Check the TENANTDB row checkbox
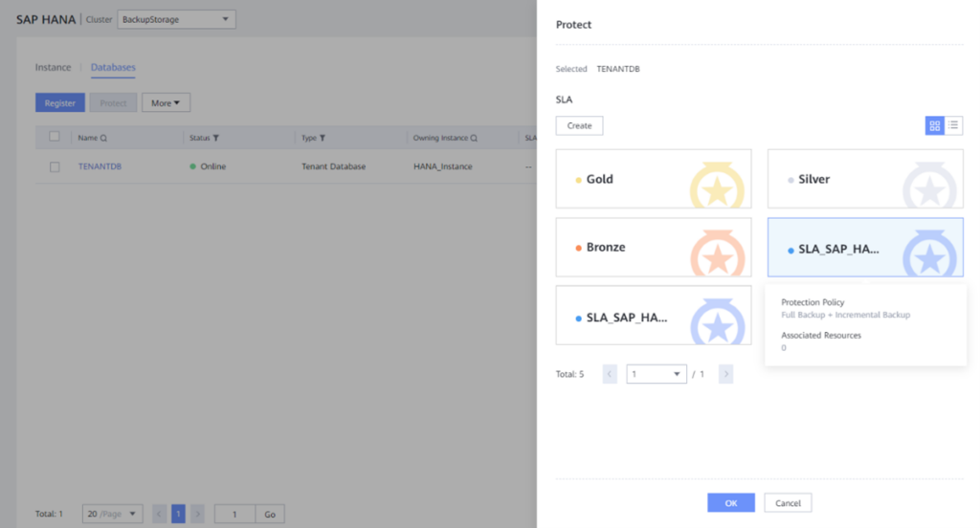 pyautogui.click(x=55, y=166)
